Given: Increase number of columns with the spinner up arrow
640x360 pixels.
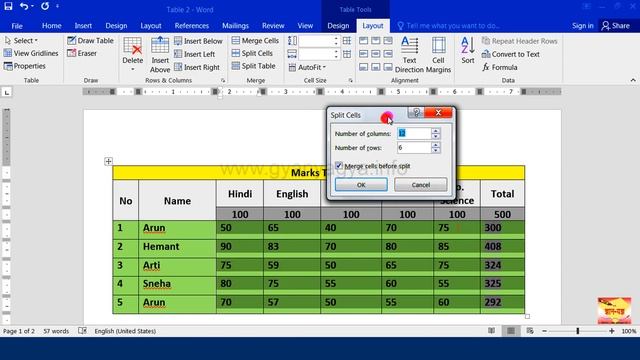Looking at the screenshot, I should pos(436,131).
